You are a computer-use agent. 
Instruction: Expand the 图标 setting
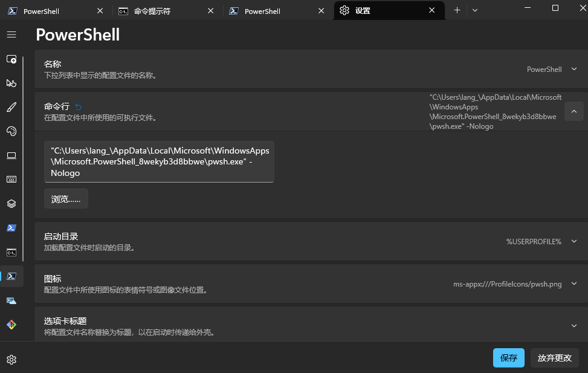(x=573, y=284)
